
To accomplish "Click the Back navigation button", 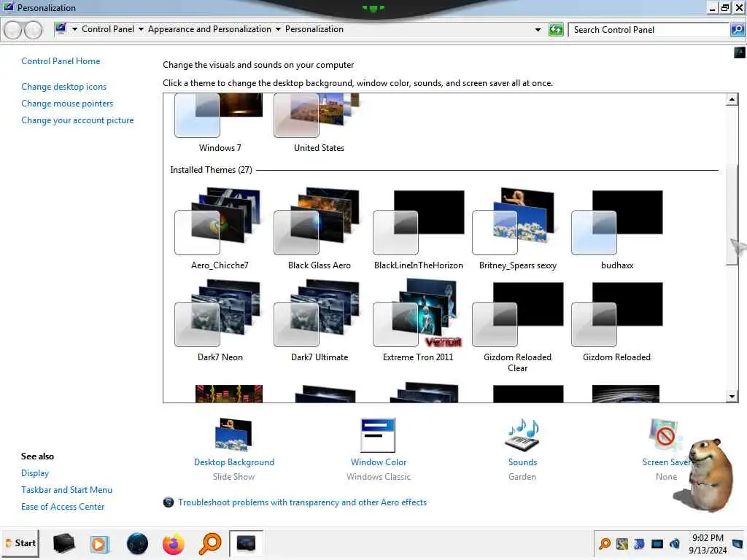I will (x=13, y=30).
